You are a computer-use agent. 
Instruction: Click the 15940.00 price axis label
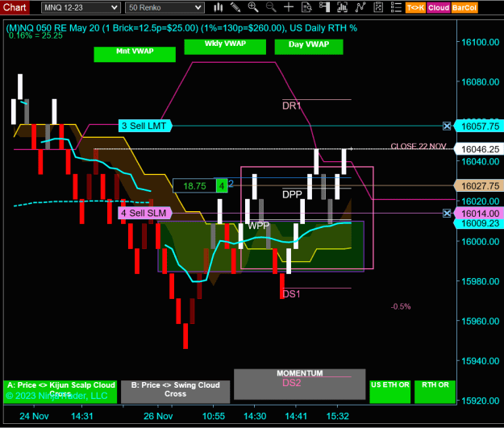[481, 361]
